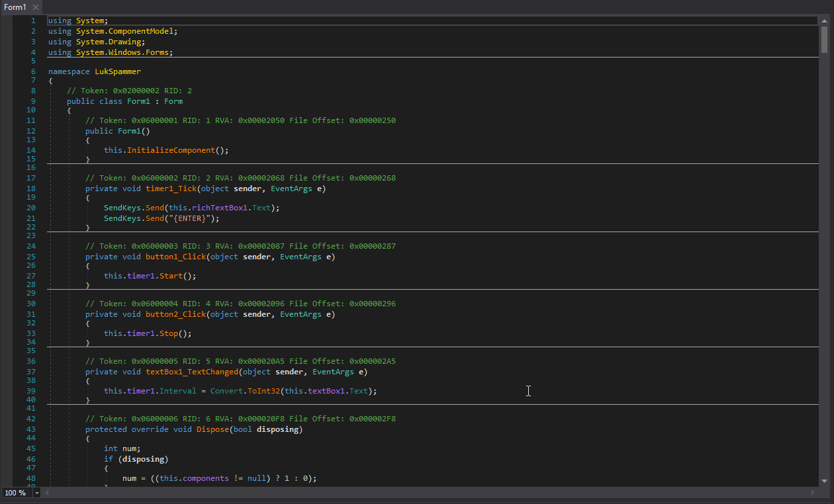Click richTextBox1 in the SendKeys.Send call
This screenshot has width=834, height=504.
[x=218, y=208]
